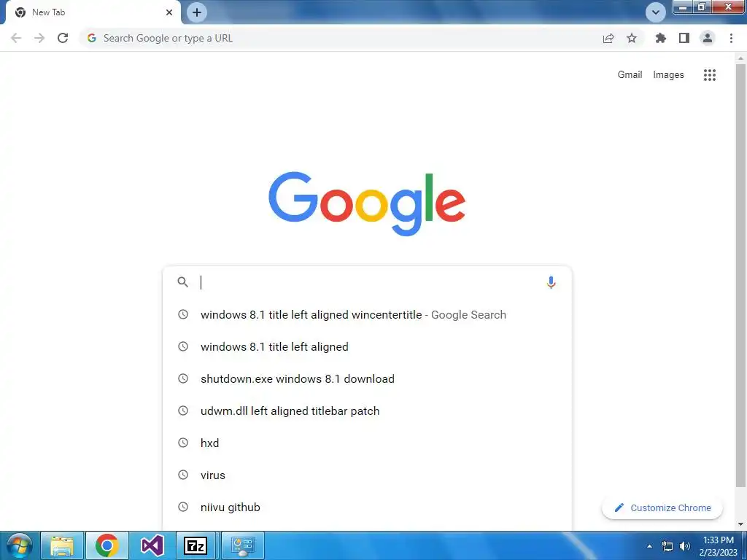
Task: Open the Extensions puzzle icon
Action: tap(661, 38)
